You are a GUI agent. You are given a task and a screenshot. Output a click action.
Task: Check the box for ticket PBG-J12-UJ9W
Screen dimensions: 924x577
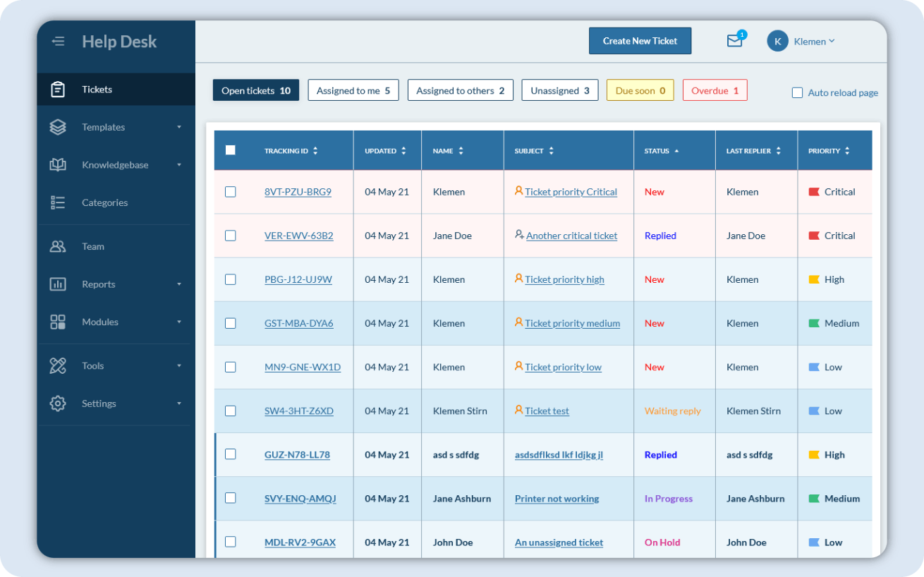(x=230, y=279)
